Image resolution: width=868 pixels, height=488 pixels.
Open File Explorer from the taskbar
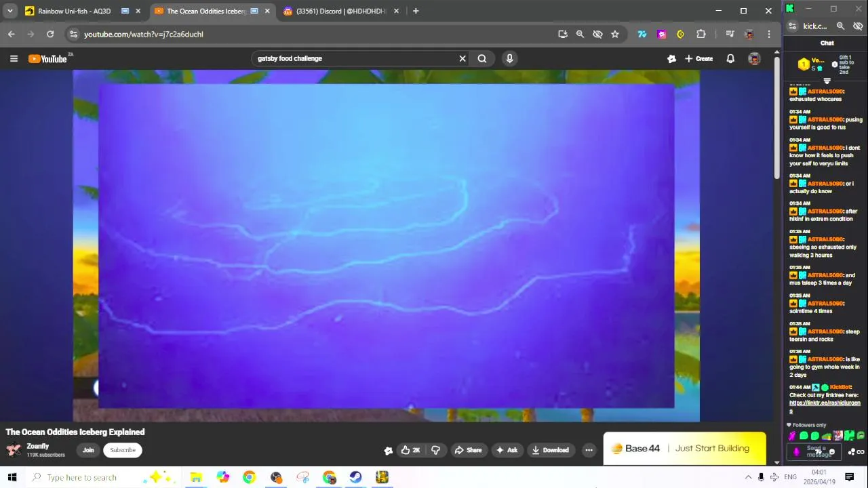(x=196, y=477)
